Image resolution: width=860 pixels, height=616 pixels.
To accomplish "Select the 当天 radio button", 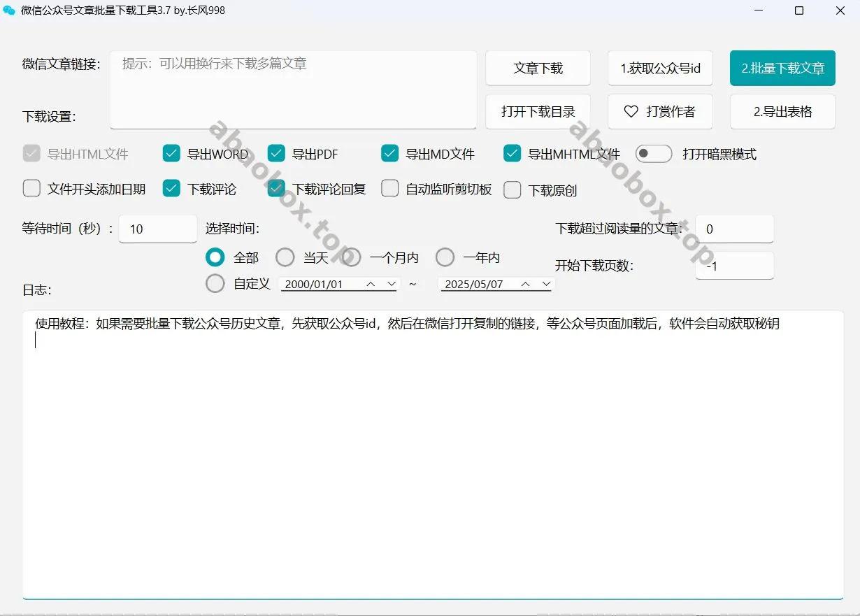I will pyautogui.click(x=285, y=258).
